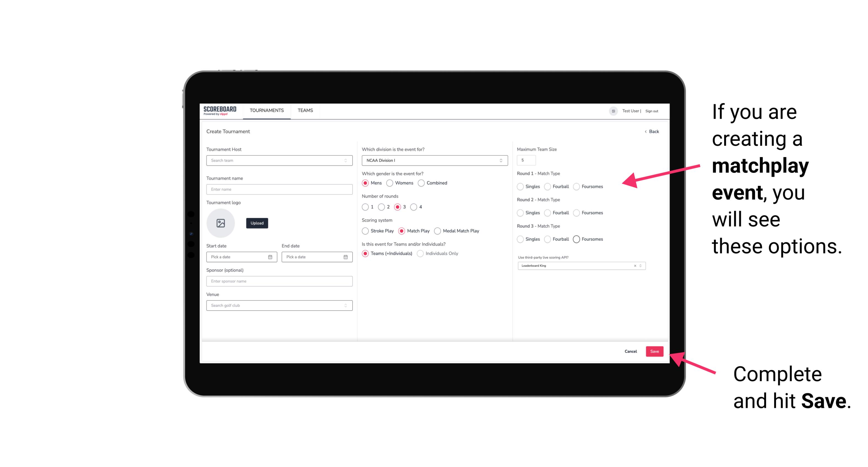Switch to the TEAMS tab

pos(305,110)
